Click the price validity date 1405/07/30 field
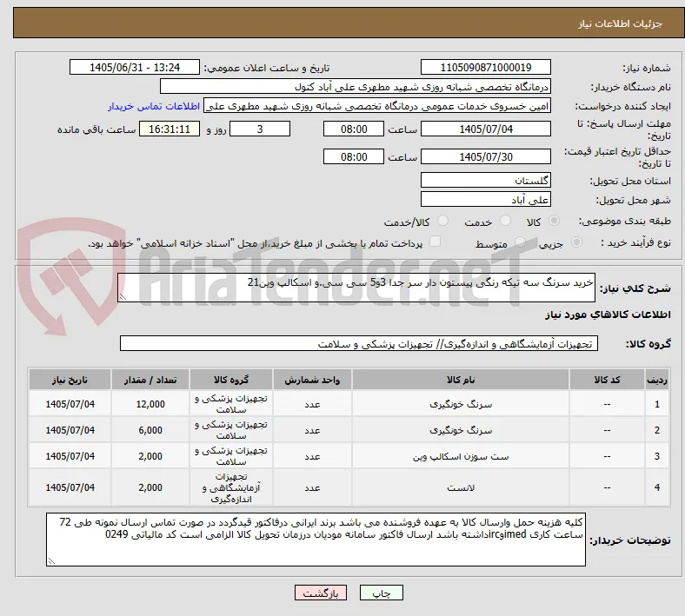This screenshot has height=616, width=685. pos(485,156)
